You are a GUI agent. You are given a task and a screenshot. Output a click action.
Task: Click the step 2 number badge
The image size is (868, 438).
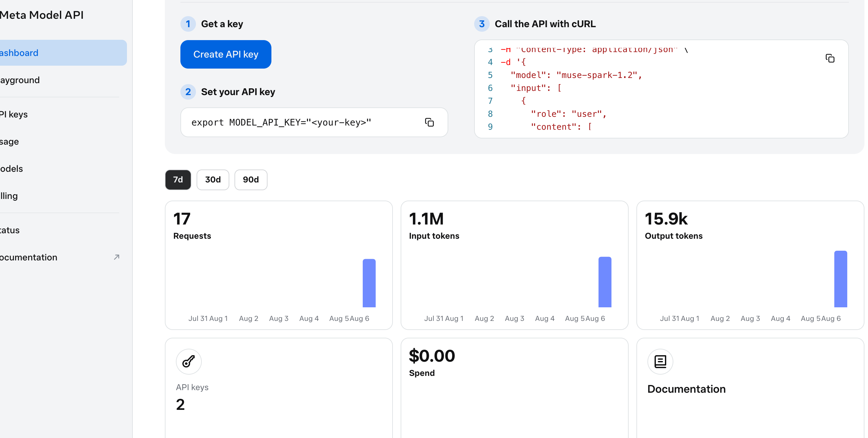click(188, 92)
